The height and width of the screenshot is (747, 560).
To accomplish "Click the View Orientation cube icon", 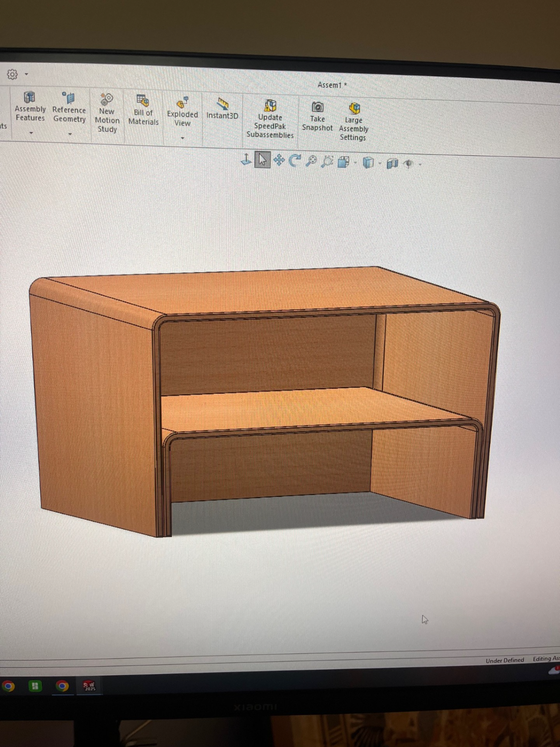I will [343, 162].
